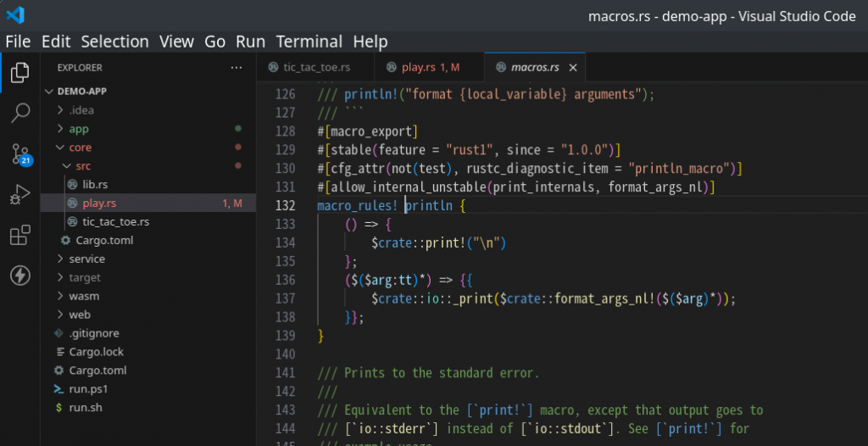Open the Search view icon
The width and height of the screenshot is (868, 446).
(20, 113)
